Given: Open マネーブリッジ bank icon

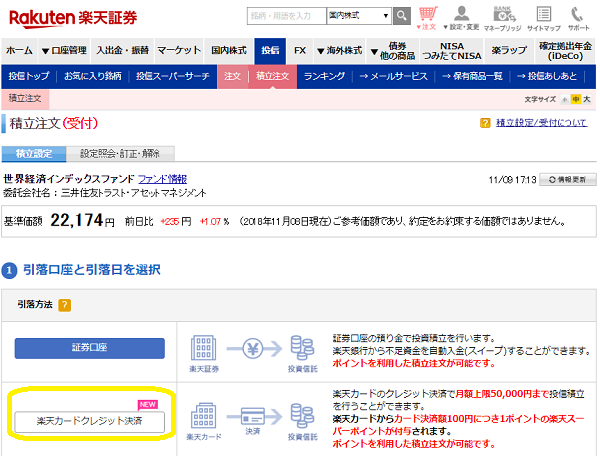Looking at the screenshot, I should (x=502, y=18).
